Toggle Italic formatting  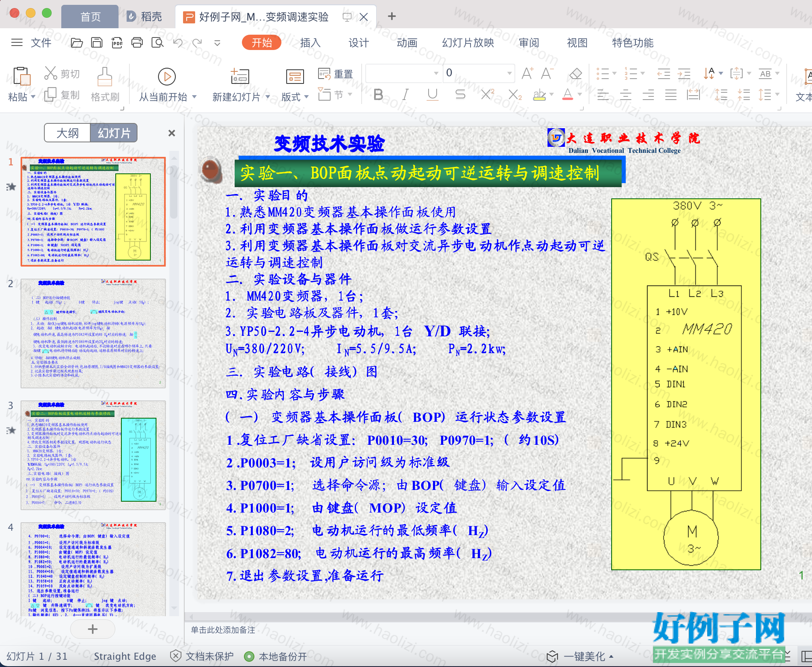pos(406,95)
